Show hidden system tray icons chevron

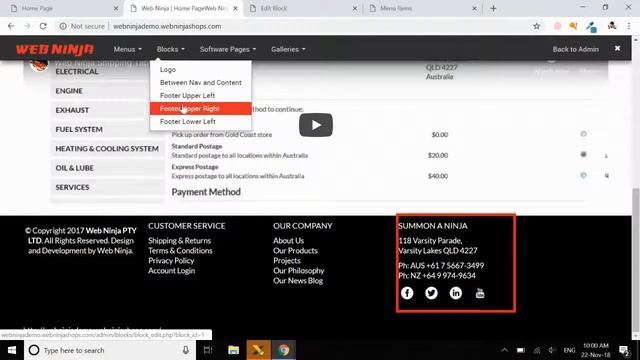point(504,350)
